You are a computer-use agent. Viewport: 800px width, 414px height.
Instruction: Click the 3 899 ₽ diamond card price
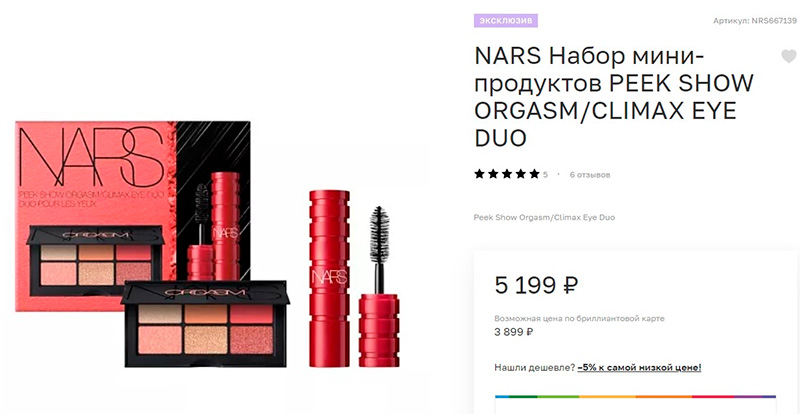514,332
